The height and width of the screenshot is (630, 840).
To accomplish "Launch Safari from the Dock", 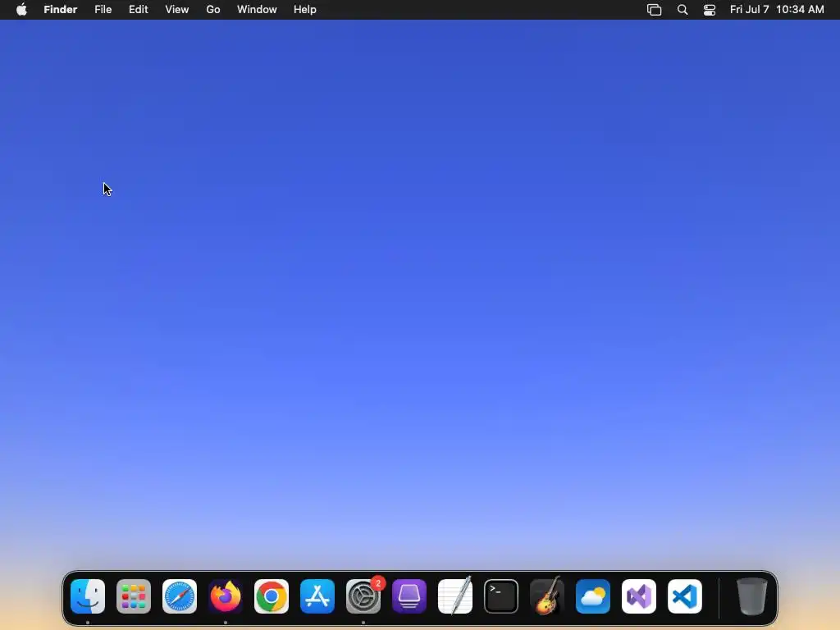I will click(180, 596).
